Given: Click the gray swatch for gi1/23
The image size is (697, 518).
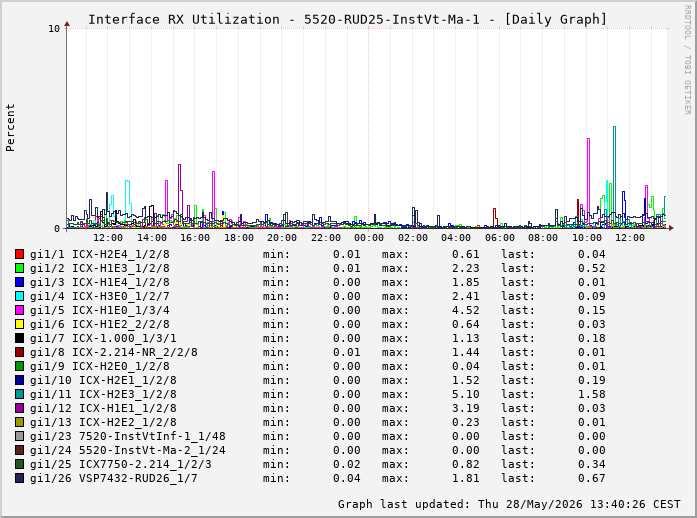Looking at the screenshot, I should [19, 436].
